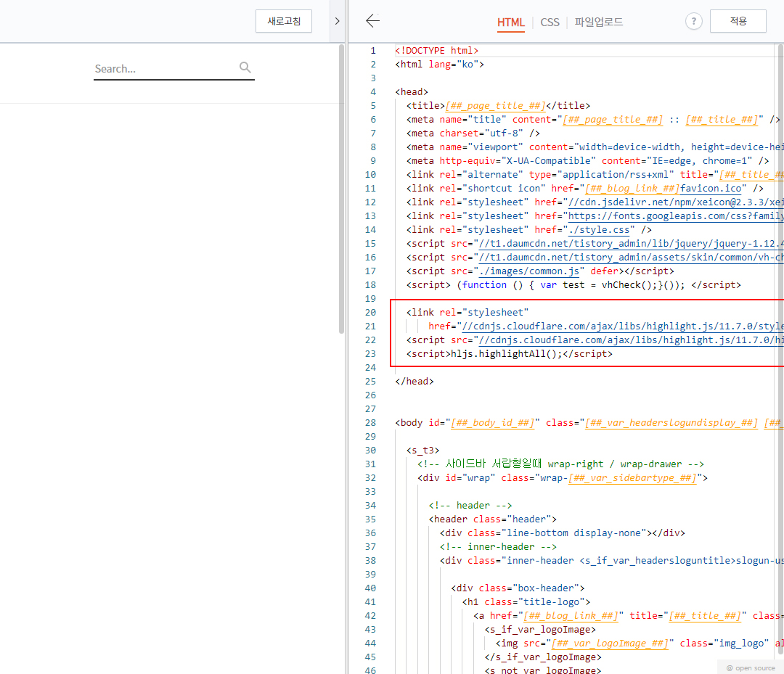Click the preview pane vertical scrollbar
Viewport: 784px width, 674px height.
341,189
